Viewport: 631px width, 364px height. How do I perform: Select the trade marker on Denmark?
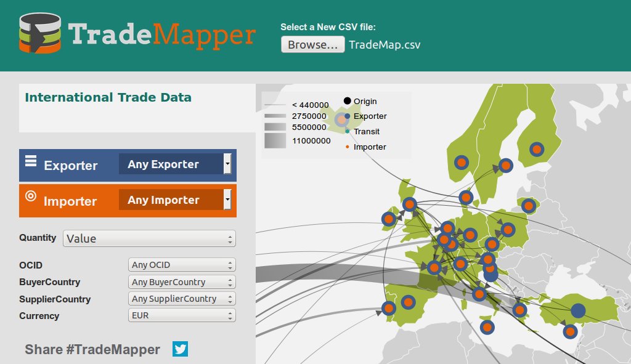(x=466, y=198)
